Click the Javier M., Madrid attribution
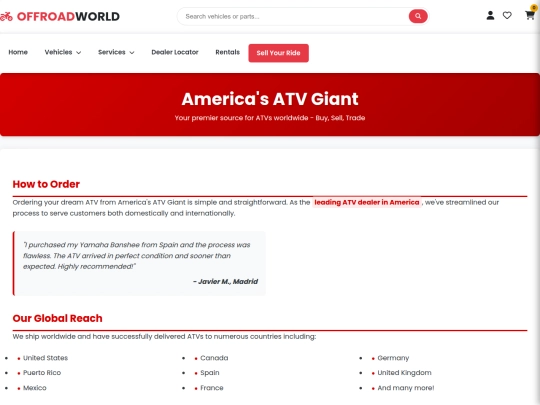This screenshot has width=540, height=405. pyautogui.click(x=225, y=282)
